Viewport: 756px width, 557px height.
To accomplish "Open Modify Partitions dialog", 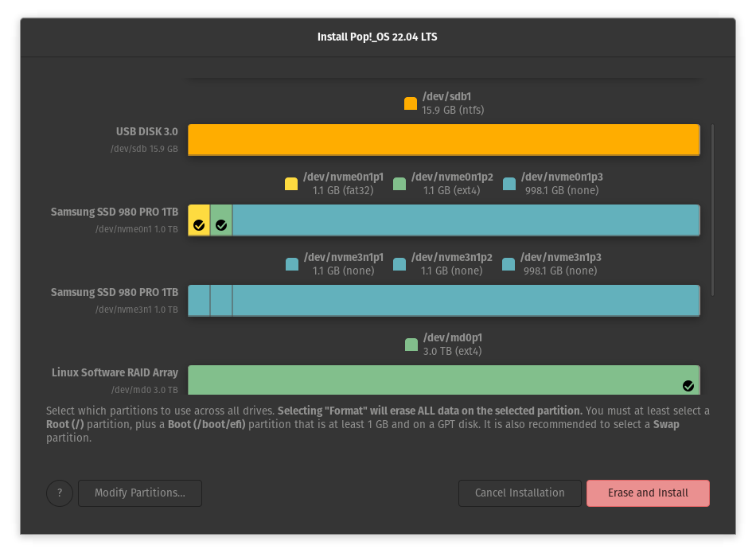I will tap(140, 493).
